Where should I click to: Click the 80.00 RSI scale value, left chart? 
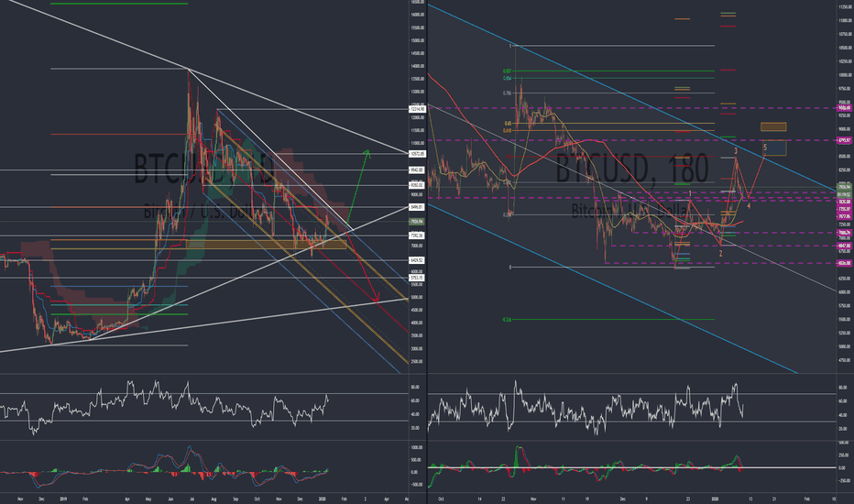point(415,387)
